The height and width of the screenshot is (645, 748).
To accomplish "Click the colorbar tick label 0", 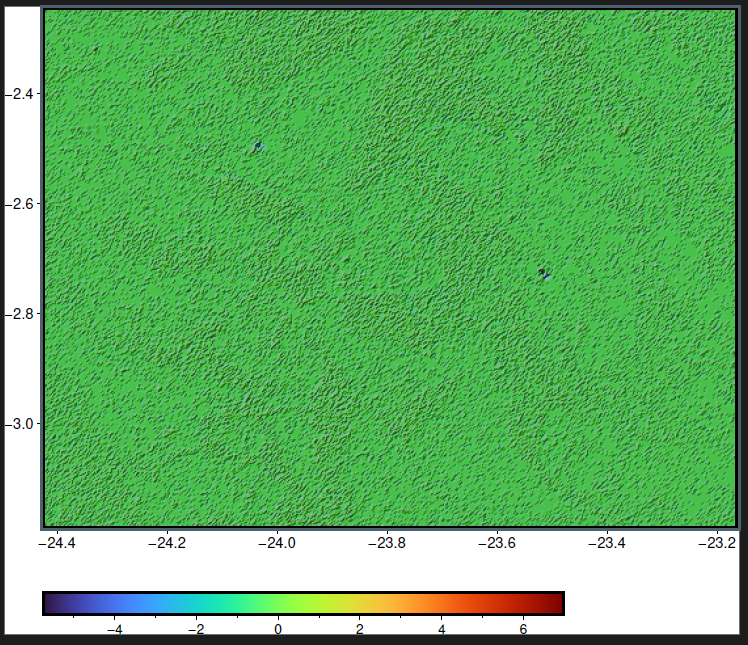I will (x=278, y=630).
